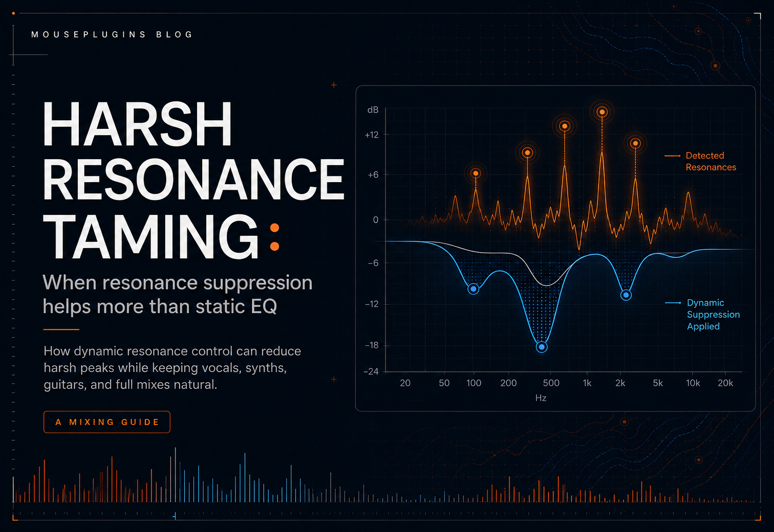Click the Detected Resonances legend entry
Screen dimensions: 774x532
tap(701, 161)
